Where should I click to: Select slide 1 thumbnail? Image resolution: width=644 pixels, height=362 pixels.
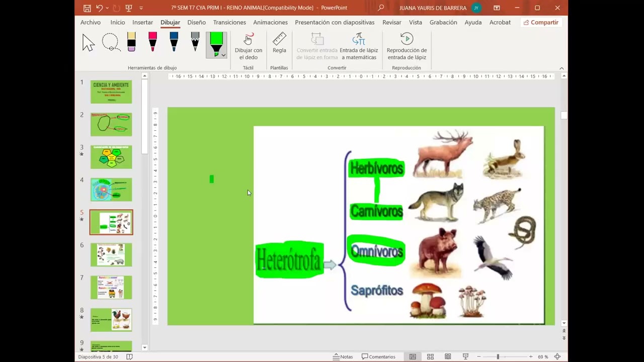(x=111, y=92)
